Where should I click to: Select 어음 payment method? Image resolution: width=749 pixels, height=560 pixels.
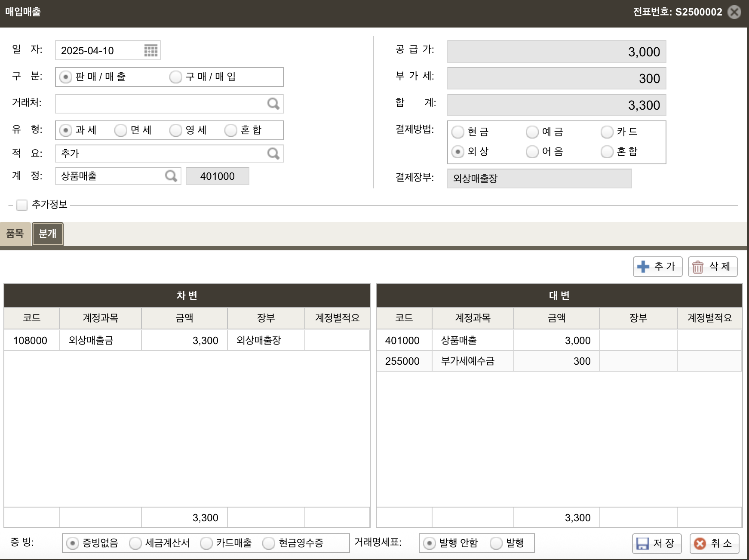tap(532, 152)
